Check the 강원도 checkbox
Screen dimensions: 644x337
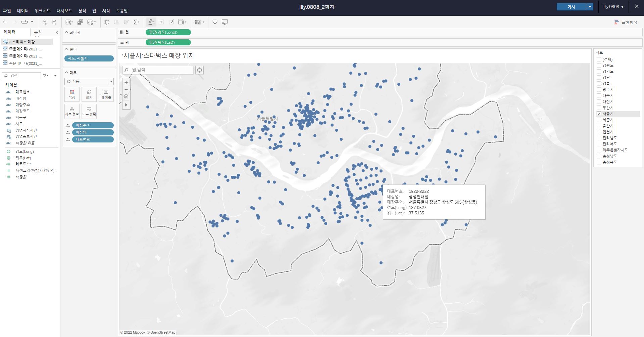(599, 66)
